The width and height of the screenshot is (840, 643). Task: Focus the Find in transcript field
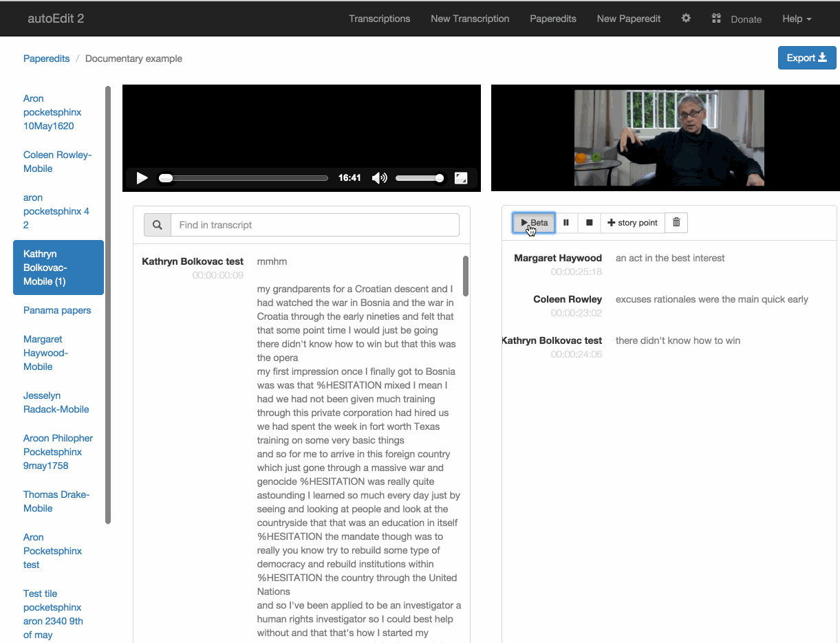click(314, 225)
